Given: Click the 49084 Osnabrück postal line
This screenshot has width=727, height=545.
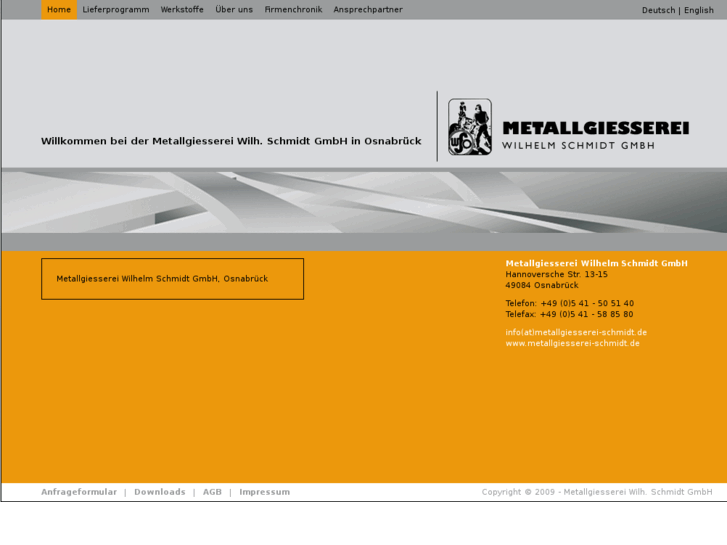Looking at the screenshot, I should pos(542,285).
